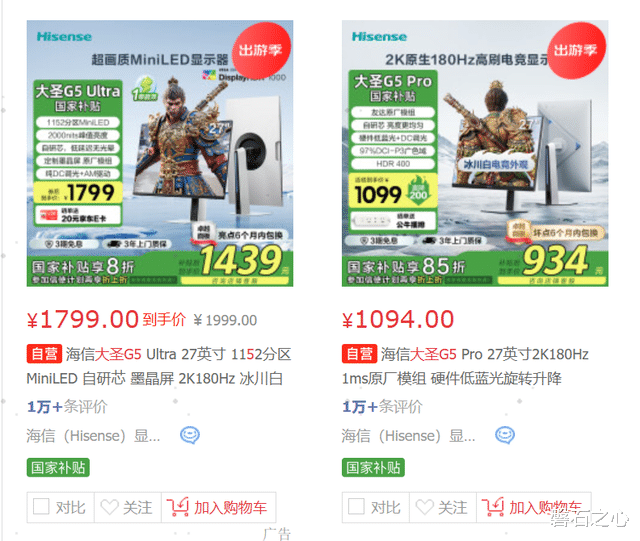The height and width of the screenshot is (541, 640).
Task: Check 对比 box for G5 Ultra monitor
Action: pyautogui.click(x=41, y=506)
